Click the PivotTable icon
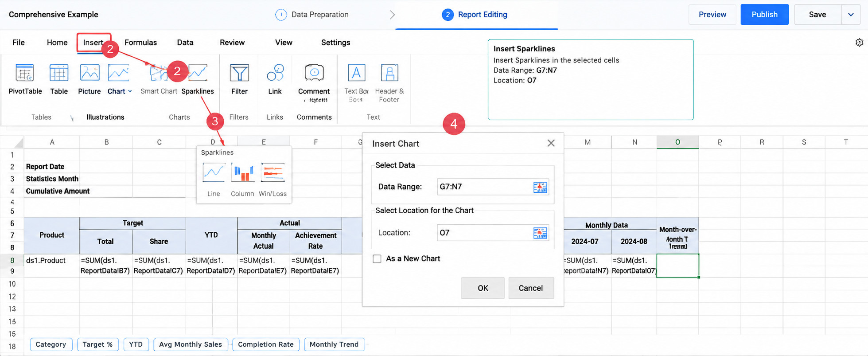This screenshot has height=356, width=868. point(25,73)
